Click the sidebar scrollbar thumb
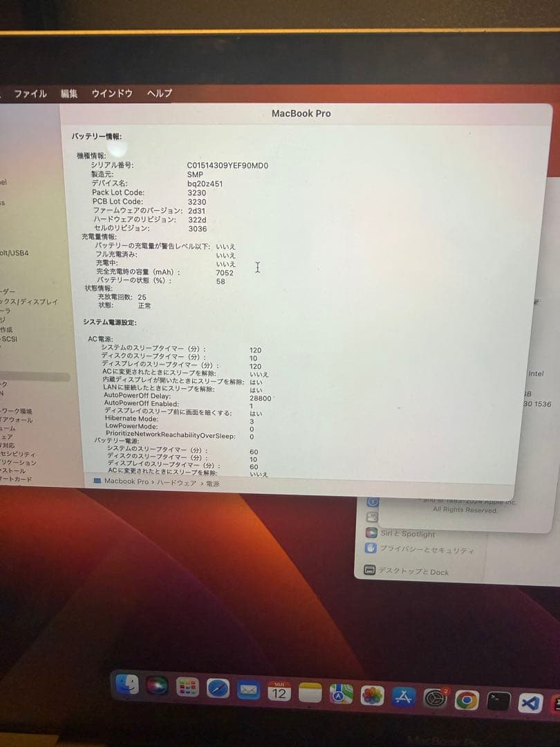This screenshot has height=747, width=560. [x=35, y=376]
